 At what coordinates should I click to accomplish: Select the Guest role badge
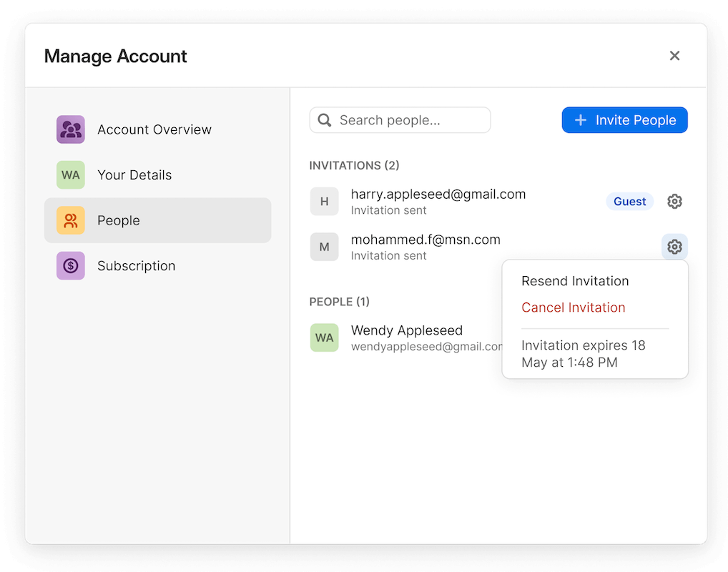(629, 201)
